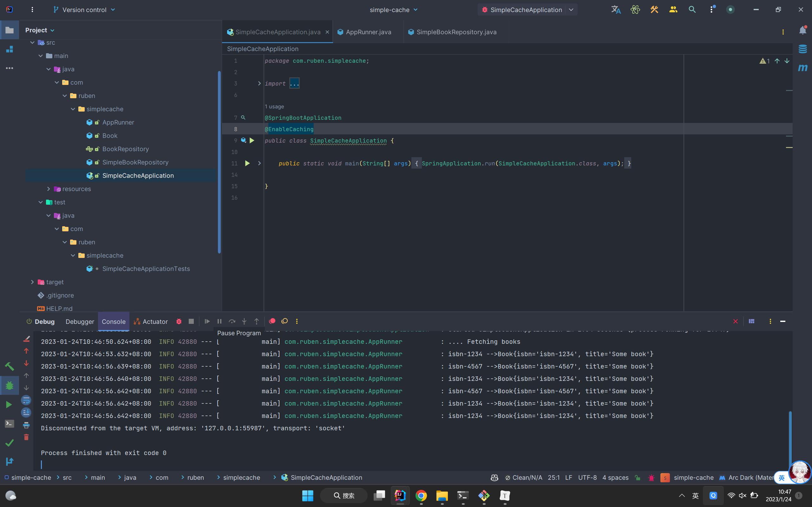Open the Maven tool window icon

(x=802, y=68)
